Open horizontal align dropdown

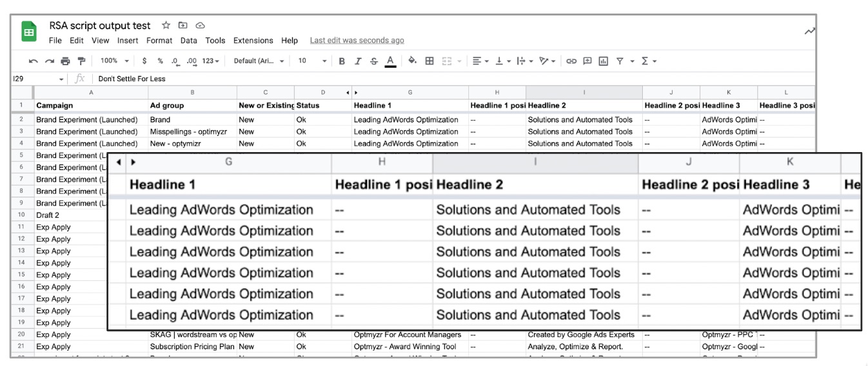tap(480, 61)
